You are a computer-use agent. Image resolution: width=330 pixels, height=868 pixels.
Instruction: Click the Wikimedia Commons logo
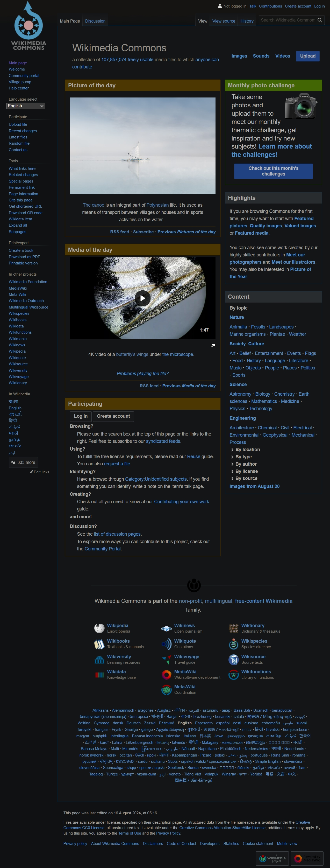click(x=28, y=26)
